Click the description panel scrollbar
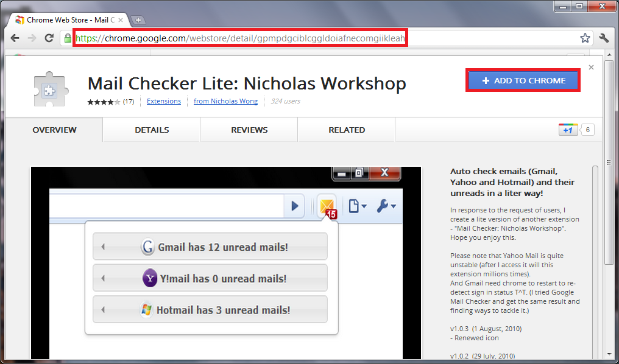 click(595, 262)
